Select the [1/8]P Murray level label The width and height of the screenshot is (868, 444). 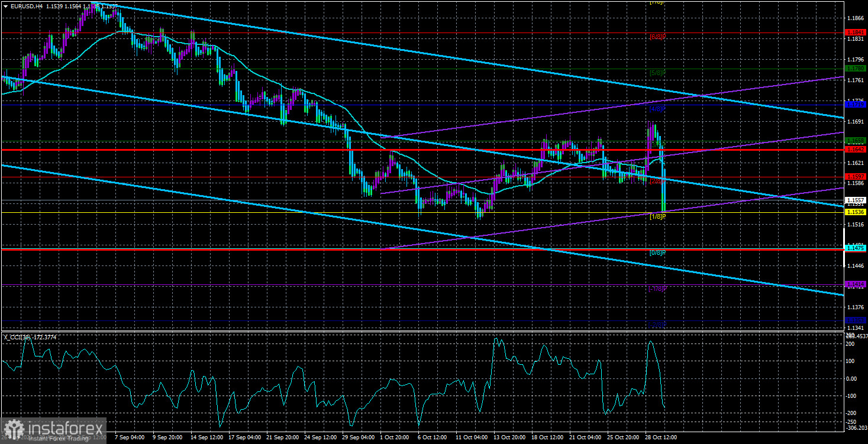point(658,216)
